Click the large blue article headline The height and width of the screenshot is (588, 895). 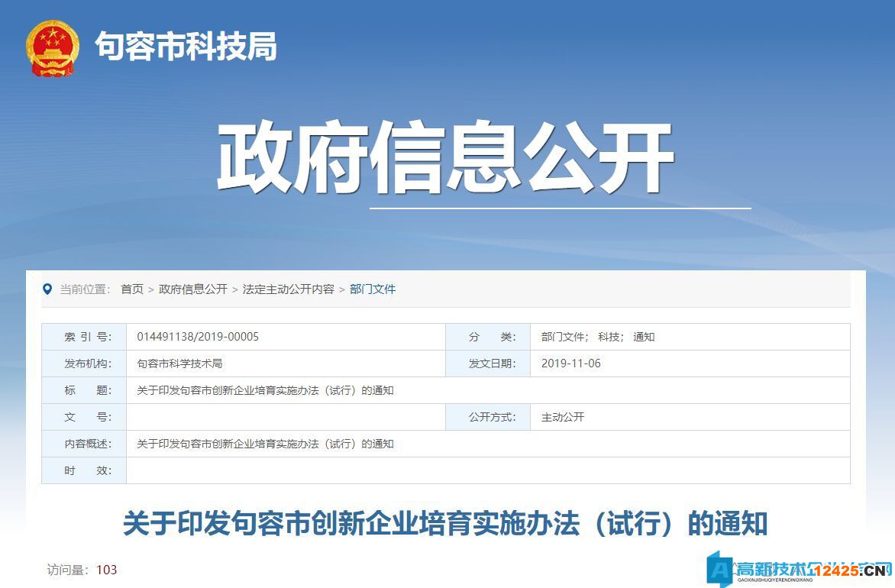click(x=445, y=523)
